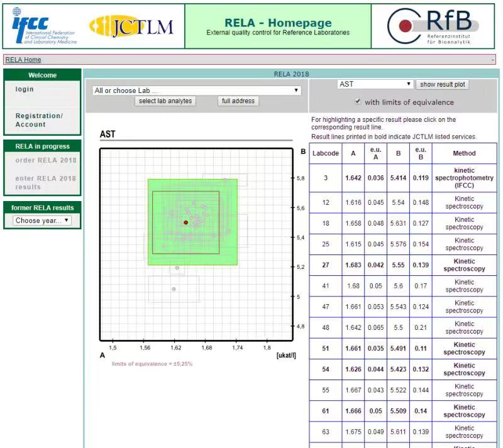
Task: Click the JCTLM logo in the header
Action: 131,26
